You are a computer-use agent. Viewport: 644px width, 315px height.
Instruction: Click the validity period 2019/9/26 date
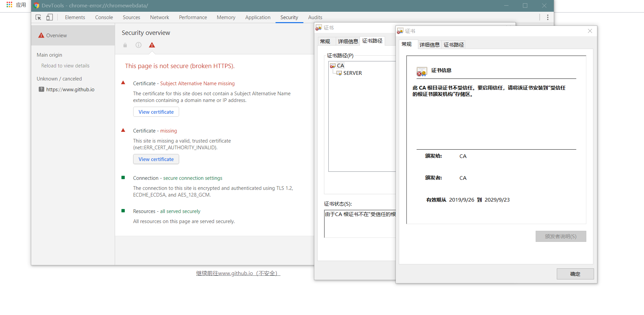(462, 200)
